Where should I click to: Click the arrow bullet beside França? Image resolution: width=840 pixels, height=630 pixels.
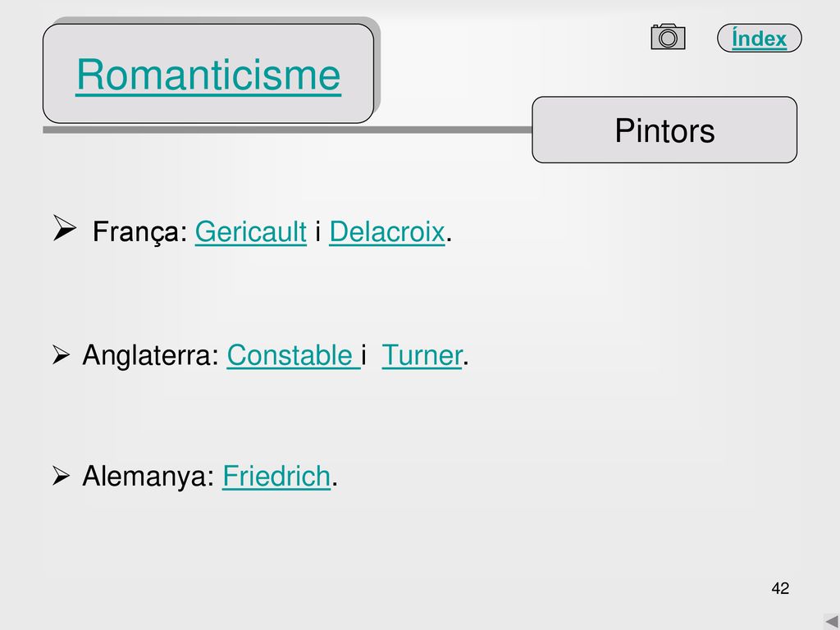tap(64, 228)
